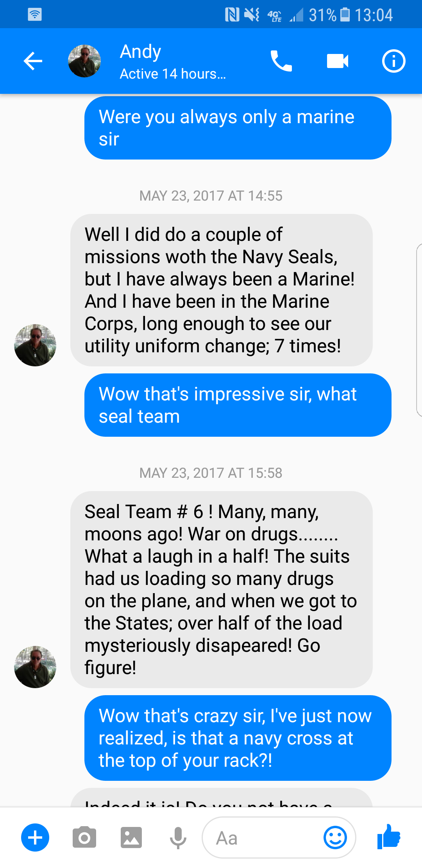This screenshot has height=868, width=422.
Task: Open the emoji picker in message field
Action: [335, 838]
